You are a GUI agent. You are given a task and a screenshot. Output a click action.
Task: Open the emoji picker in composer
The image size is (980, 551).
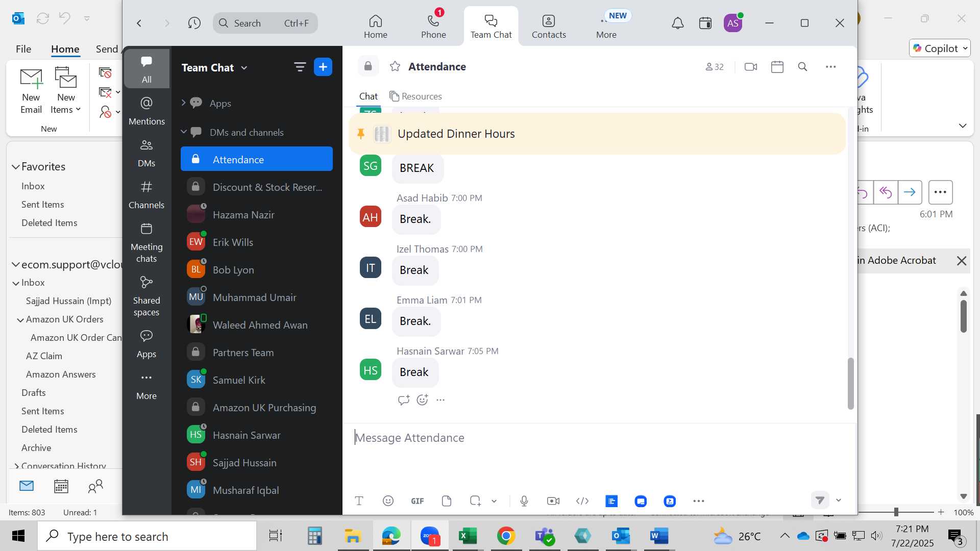click(x=388, y=501)
